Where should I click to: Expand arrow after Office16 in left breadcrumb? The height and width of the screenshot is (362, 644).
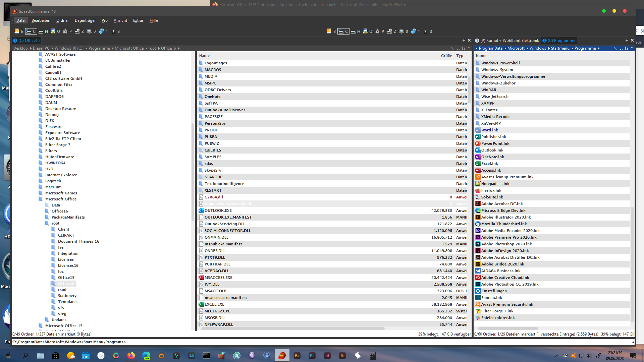pos(178,49)
